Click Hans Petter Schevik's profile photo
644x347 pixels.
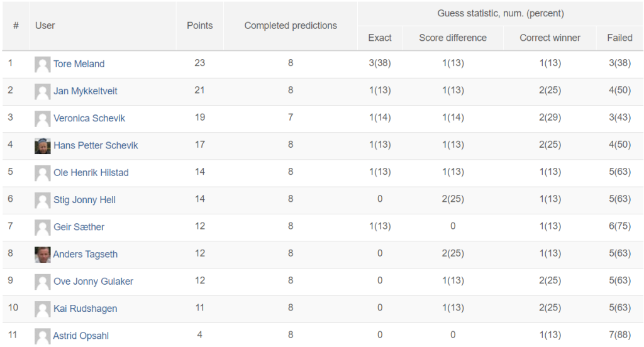point(42,146)
